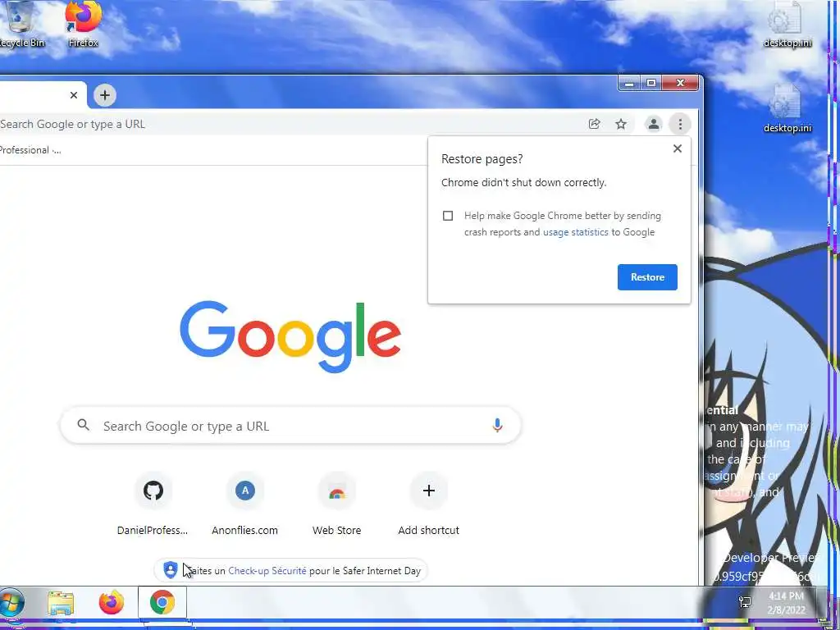Screen dimensions: 840x630
Task: Open a new tab with the plus button
Action: (105, 95)
